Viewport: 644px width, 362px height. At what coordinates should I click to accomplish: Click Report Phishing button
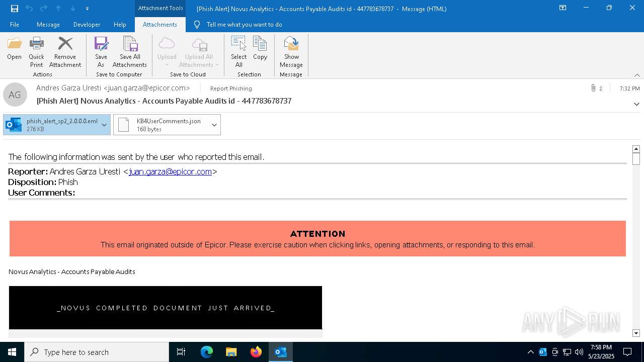coord(231,88)
